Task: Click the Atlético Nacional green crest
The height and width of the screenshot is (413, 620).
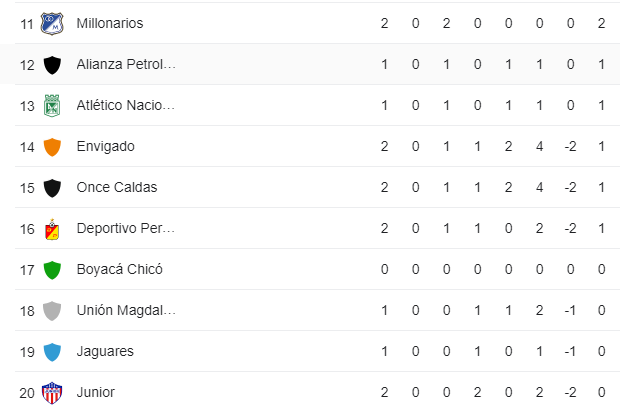Action: (52, 106)
